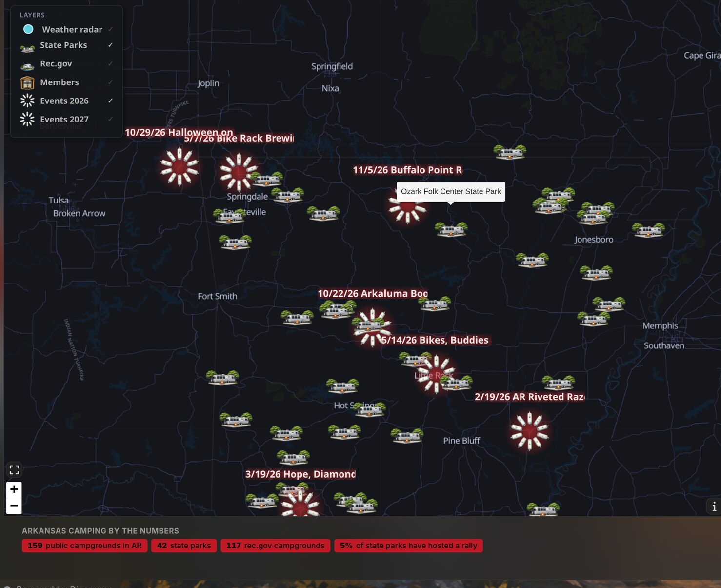This screenshot has height=588, width=721.
Task: Open the 10/29/26 Halloween event marker
Action: coord(180,167)
